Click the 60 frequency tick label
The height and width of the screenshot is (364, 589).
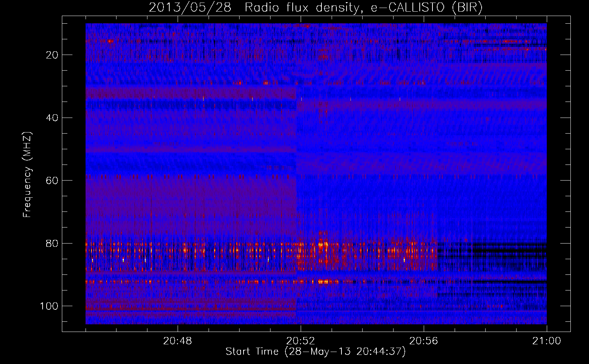(52, 181)
